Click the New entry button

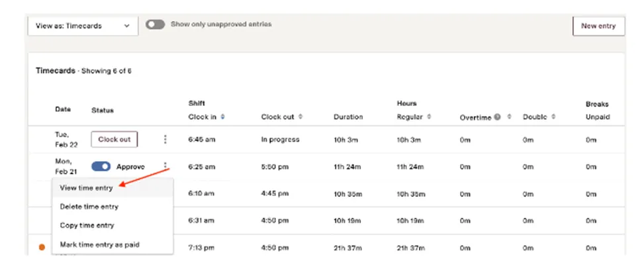click(x=598, y=26)
